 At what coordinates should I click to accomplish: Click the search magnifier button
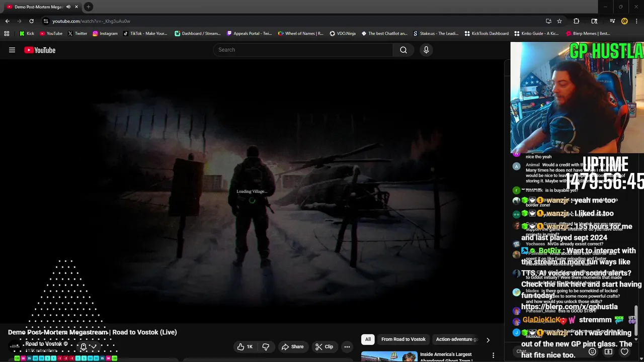pos(404,50)
